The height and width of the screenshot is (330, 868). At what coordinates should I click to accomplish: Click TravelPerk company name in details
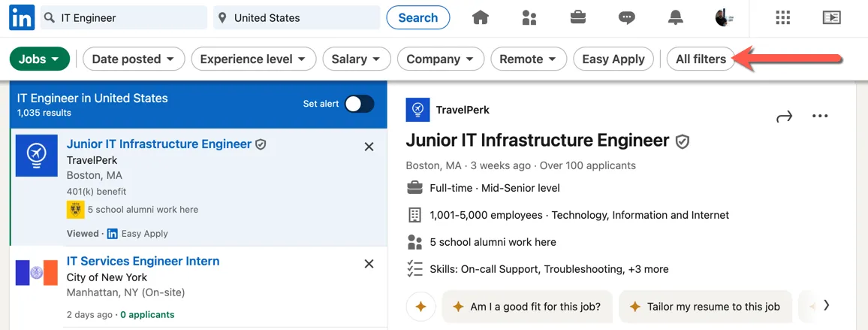point(463,110)
